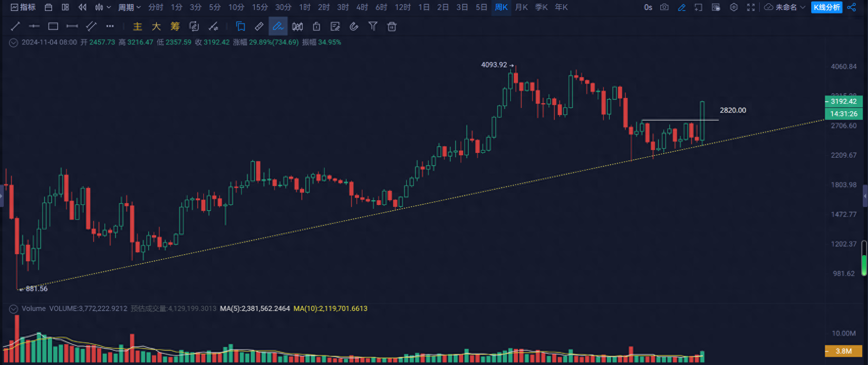Select the 4时 timeframe
The image size is (868, 365).
[x=362, y=7]
